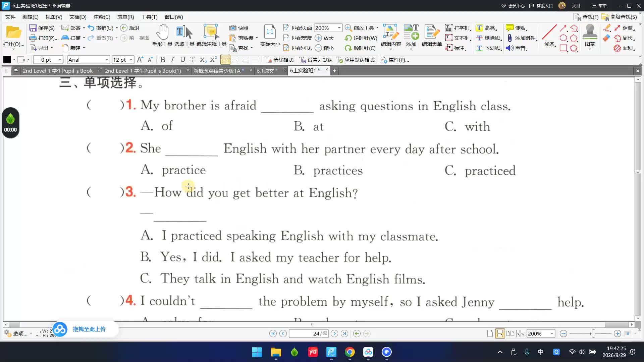Screen dimensions: 644x362
Task: Expand the Clipboard (剪贴板) dropdown
Action: point(257,38)
